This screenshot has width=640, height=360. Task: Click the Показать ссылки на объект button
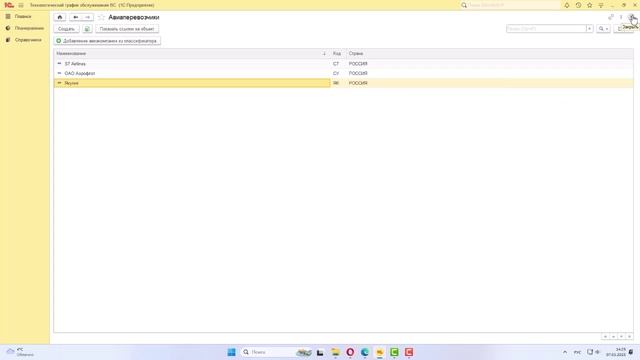pyautogui.click(x=127, y=29)
